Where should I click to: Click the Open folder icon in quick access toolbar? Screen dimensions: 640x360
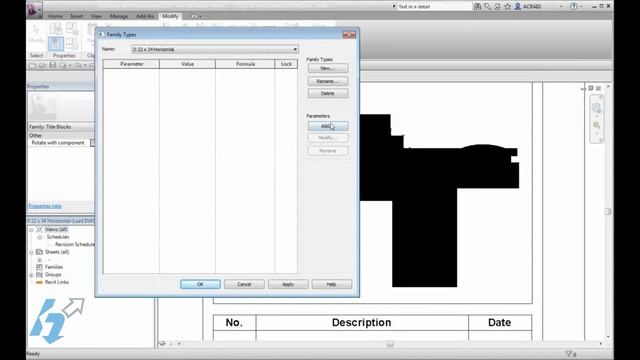[42, 65]
